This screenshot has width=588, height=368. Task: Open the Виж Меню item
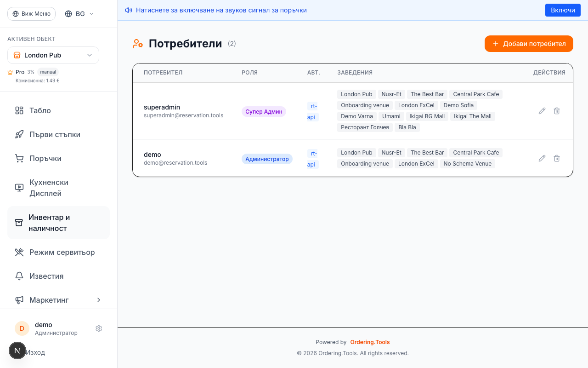click(x=31, y=14)
